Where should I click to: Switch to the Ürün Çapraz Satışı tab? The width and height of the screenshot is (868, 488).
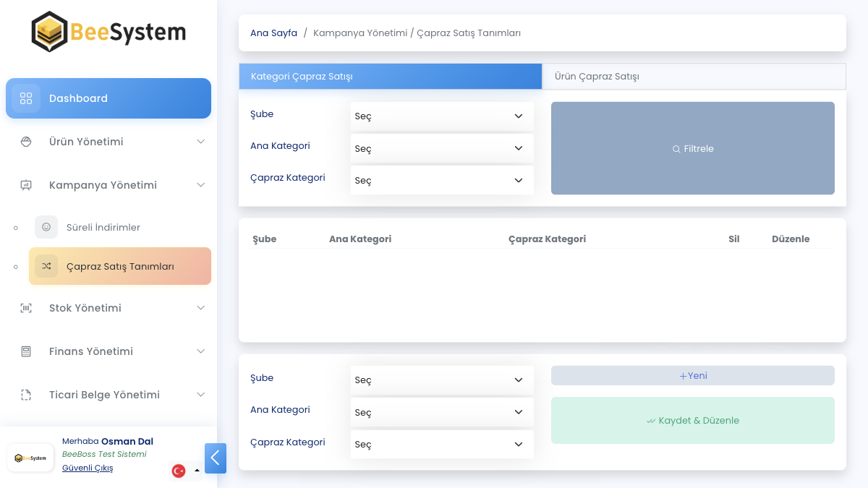coord(693,77)
